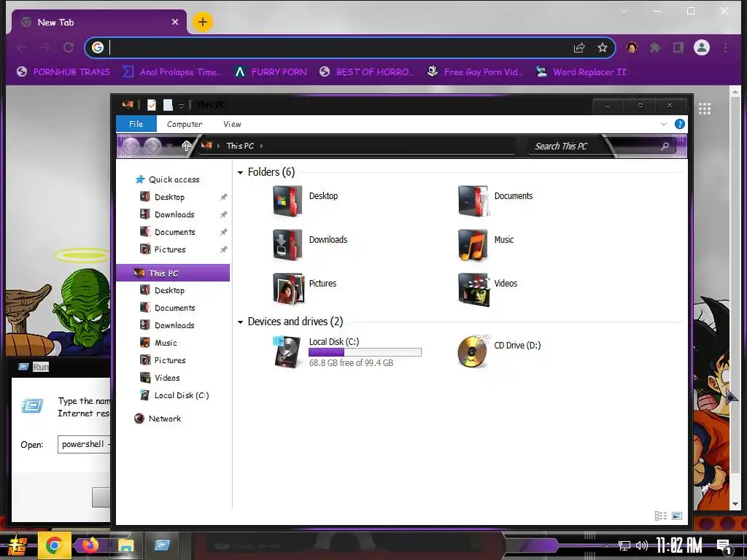Image resolution: width=747 pixels, height=560 pixels.
Task: Open the Customize Quick Access Toolbar dropdown
Action: tap(181, 105)
